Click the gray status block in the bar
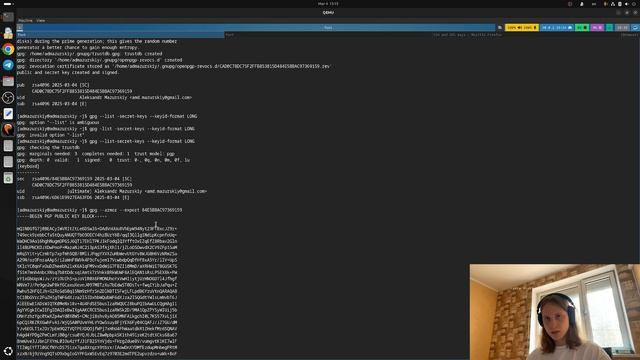The width and height of the screenshot is (640, 360). pos(622,28)
